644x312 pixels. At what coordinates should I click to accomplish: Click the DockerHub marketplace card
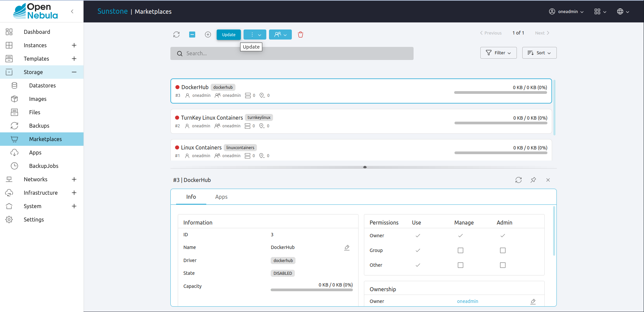point(361,91)
